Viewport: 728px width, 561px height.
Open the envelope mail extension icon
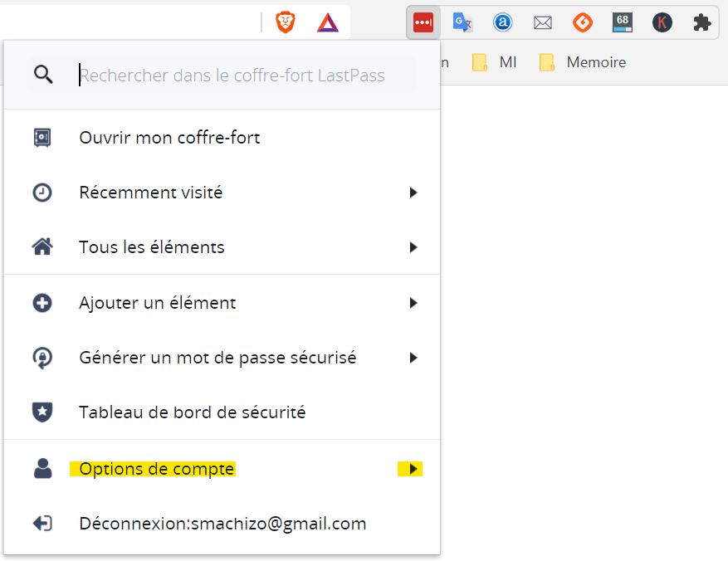pyautogui.click(x=542, y=22)
